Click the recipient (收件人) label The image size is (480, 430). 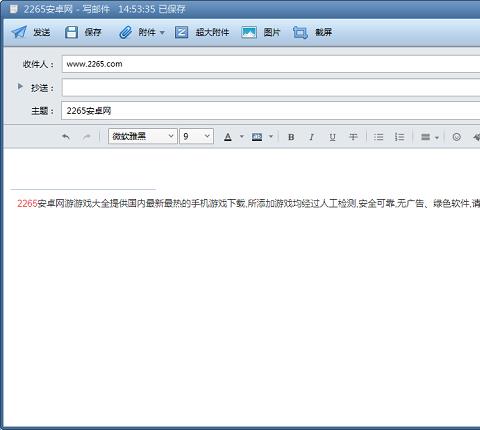click(x=38, y=64)
